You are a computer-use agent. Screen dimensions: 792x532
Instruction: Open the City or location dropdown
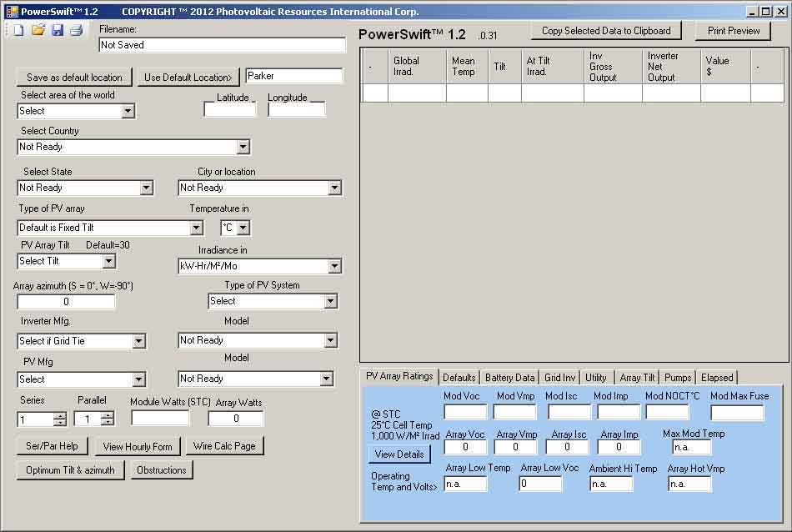coord(334,188)
